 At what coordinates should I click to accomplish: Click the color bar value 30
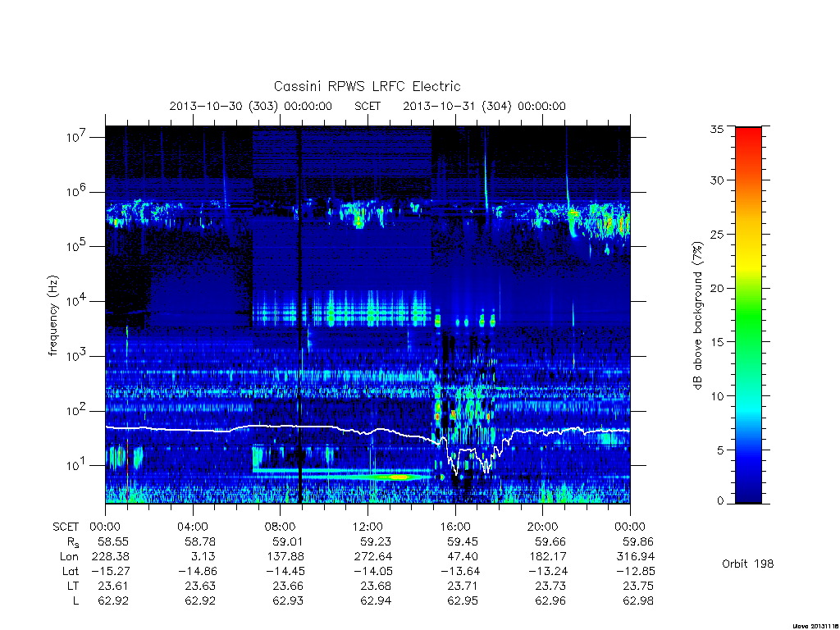(717, 180)
